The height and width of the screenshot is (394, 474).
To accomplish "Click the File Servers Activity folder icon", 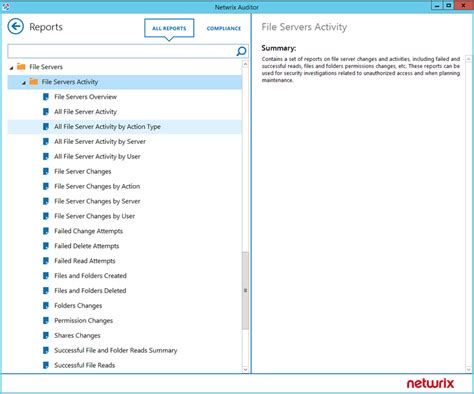I will pos(33,82).
